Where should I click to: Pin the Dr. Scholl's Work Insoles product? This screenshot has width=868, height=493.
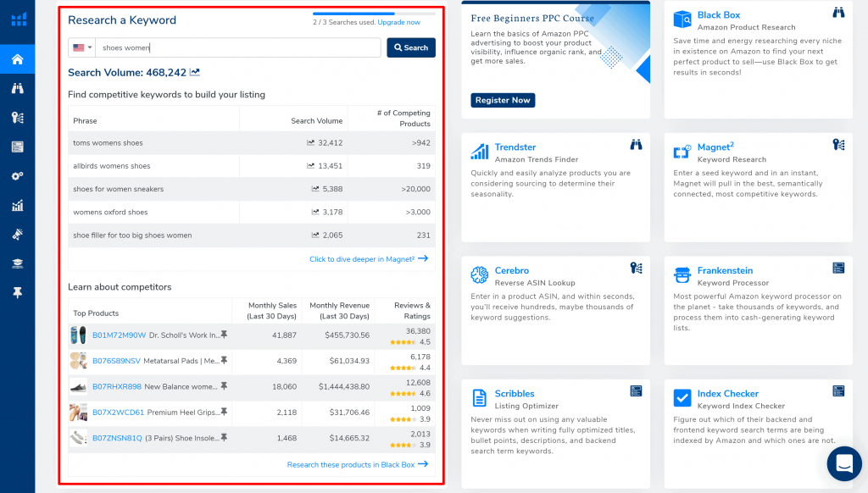pos(224,335)
